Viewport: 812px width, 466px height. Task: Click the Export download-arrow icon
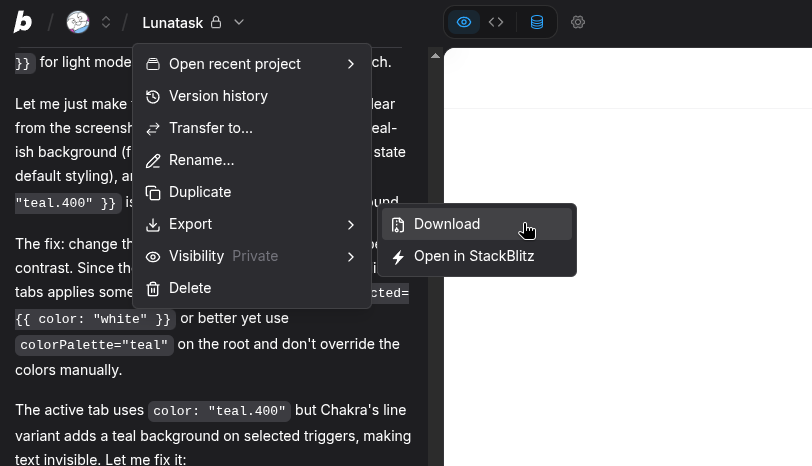coord(153,225)
